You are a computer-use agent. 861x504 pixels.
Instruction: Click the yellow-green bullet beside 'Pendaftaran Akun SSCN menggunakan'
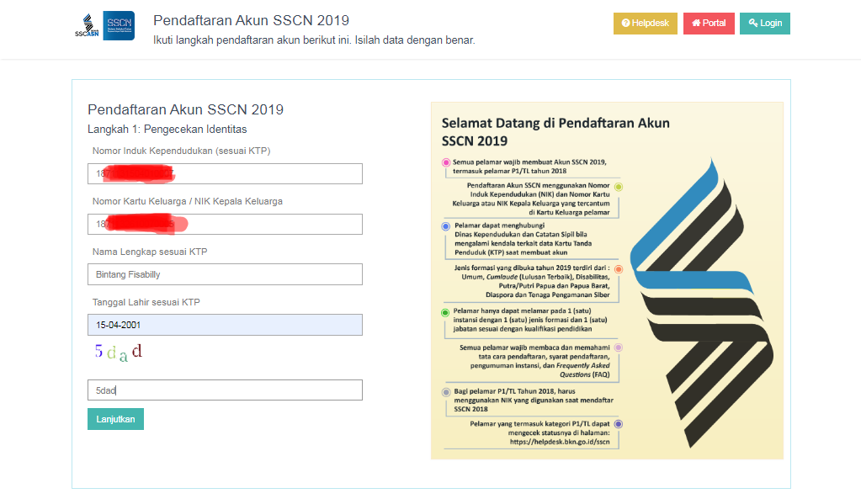pyautogui.click(x=619, y=187)
